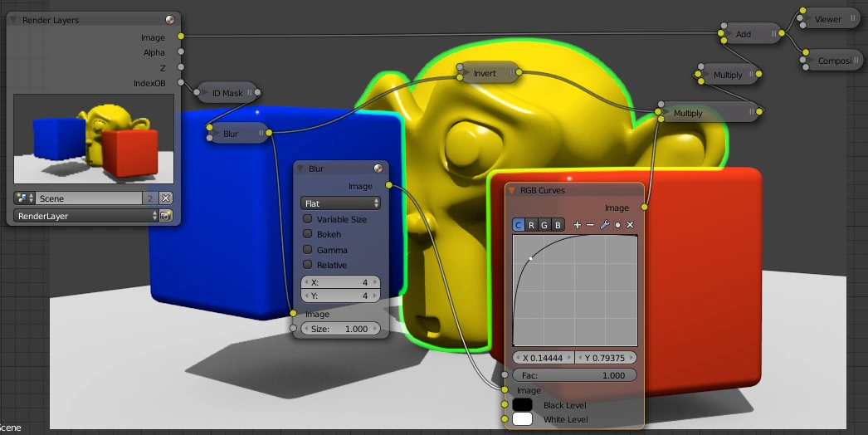The height and width of the screenshot is (435, 868).
Task: Click the Fac slider in RGB Curves
Action: pyautogui.click(x=574, y=375)
